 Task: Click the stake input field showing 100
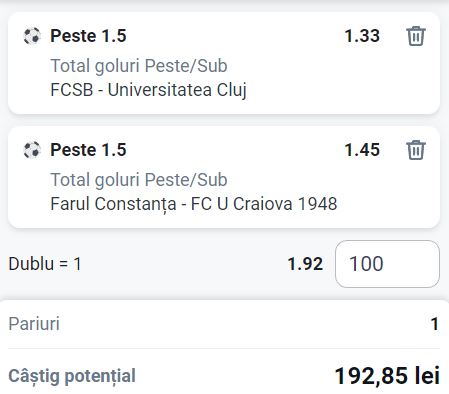pyautogui.click(x=387, y=264)
